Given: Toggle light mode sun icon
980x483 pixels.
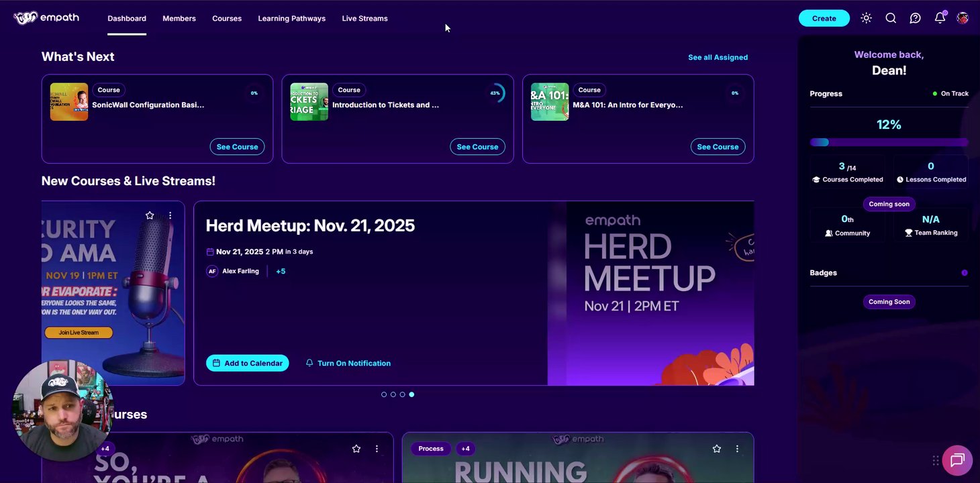Looking at the screenshot, I should 866,18.
